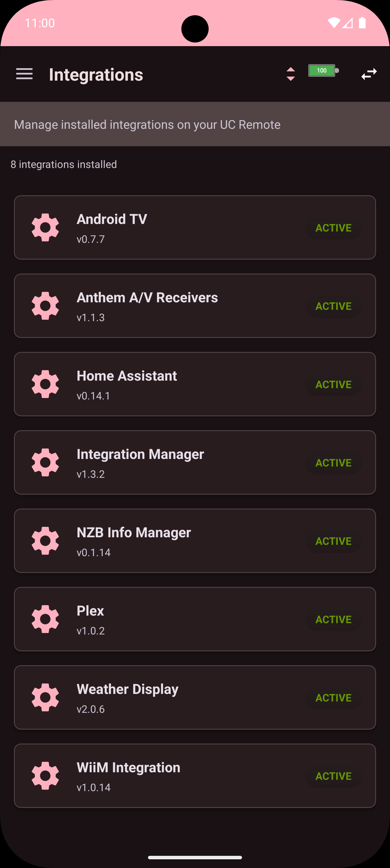Tap the up-down sort arrows icon
390x868 pixels.
[x=290, y=74]
